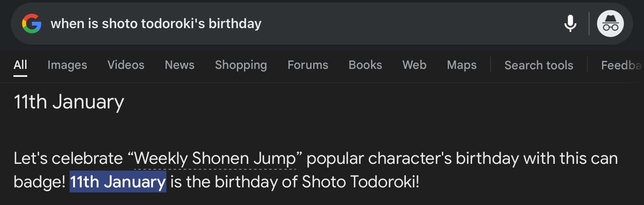Viewport: 644px width, 205px height.
Task: Click the Google logo icon
Action: point(32,24)
